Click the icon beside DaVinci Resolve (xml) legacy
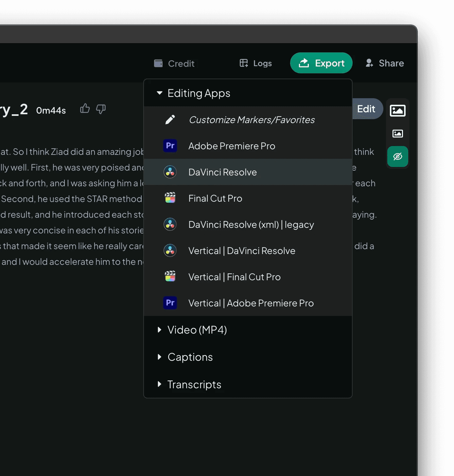 (x=170, y=224)
